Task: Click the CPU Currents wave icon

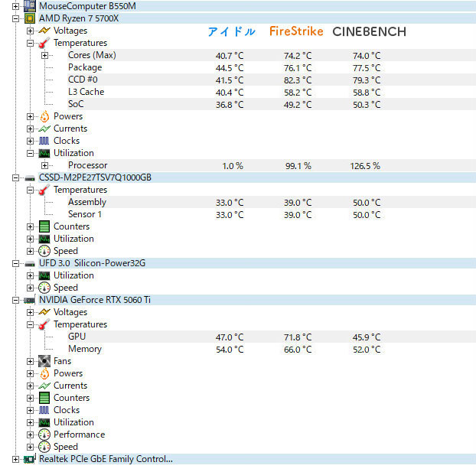Action: pyautogui.click(x=44, y=129)
